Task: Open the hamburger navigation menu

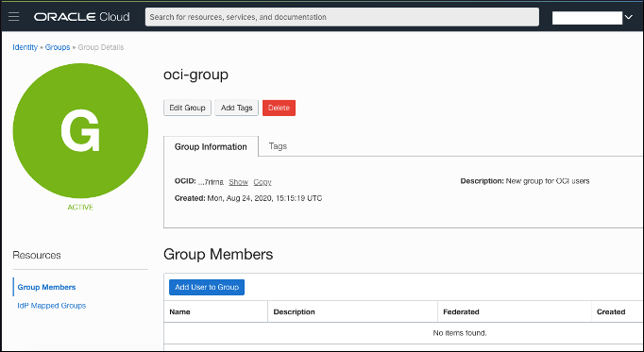Action: click(13, 17)
